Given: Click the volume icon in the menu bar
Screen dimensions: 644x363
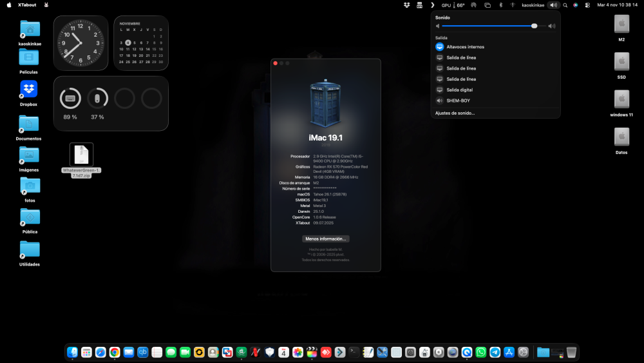Looking at the screenshot, I should coord(554,5).
